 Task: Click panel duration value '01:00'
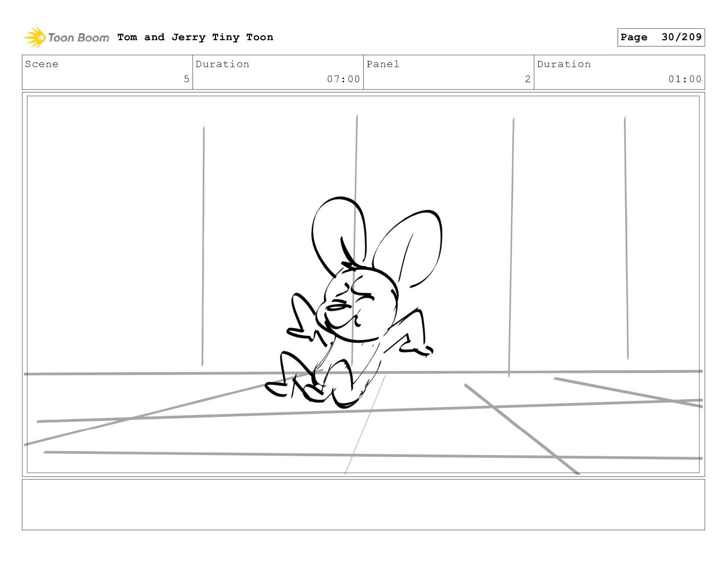(x=685, y=79)
